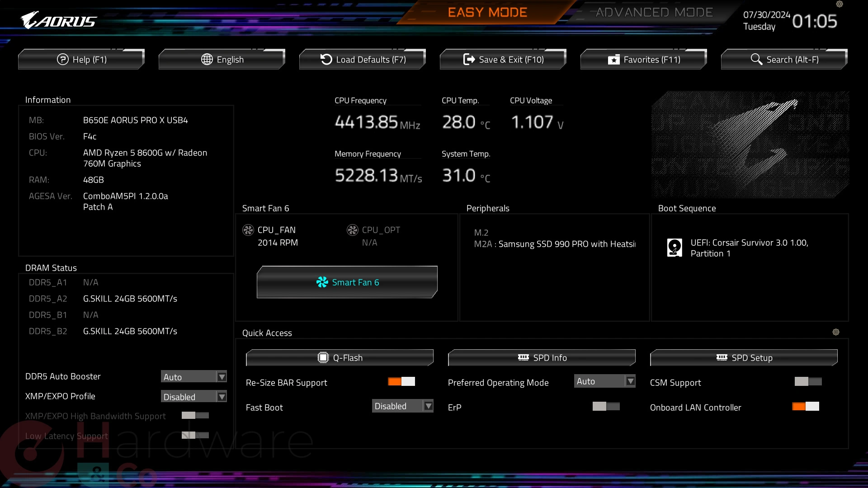Switch to Advanced Mode tab
The width and height of the screenshot is (868, 488).
[x=651, y=12]
